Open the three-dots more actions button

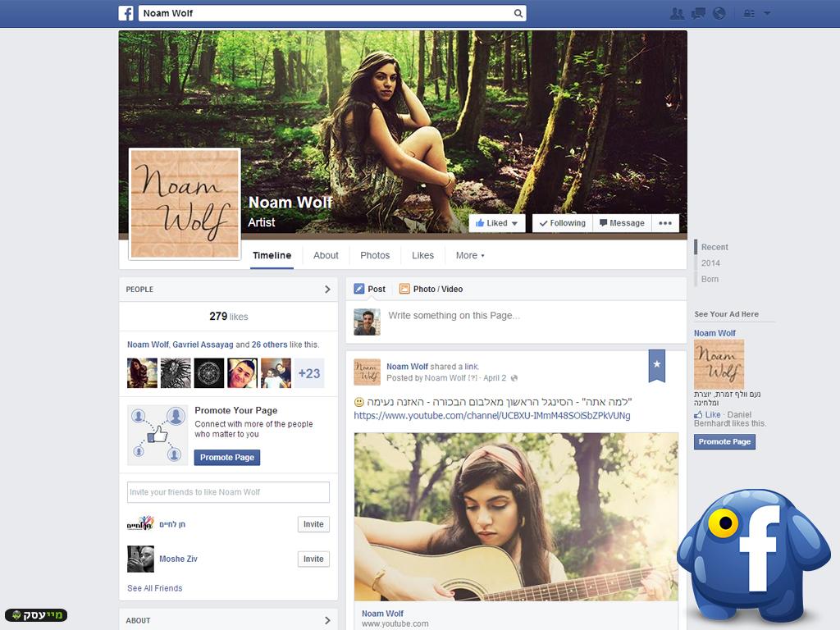[x=665, y=223]
